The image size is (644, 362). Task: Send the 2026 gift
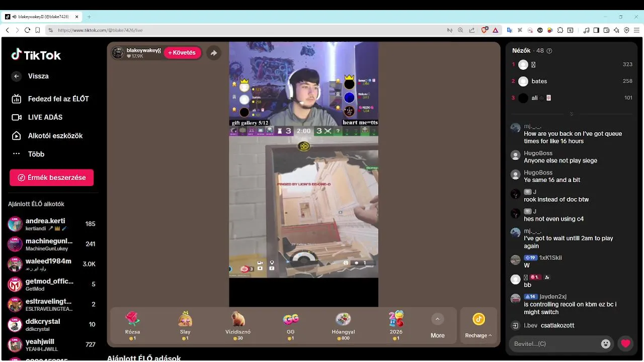coord(396,325)
